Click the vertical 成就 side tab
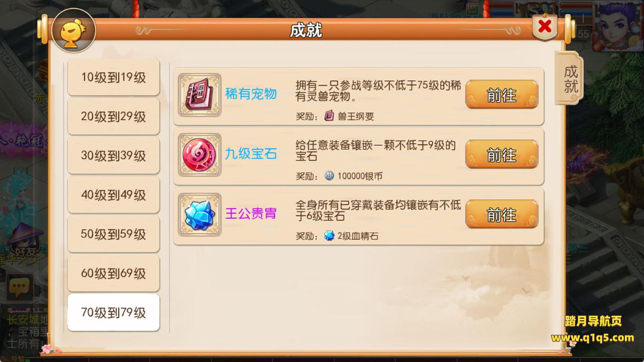 (x=570, y=78)
